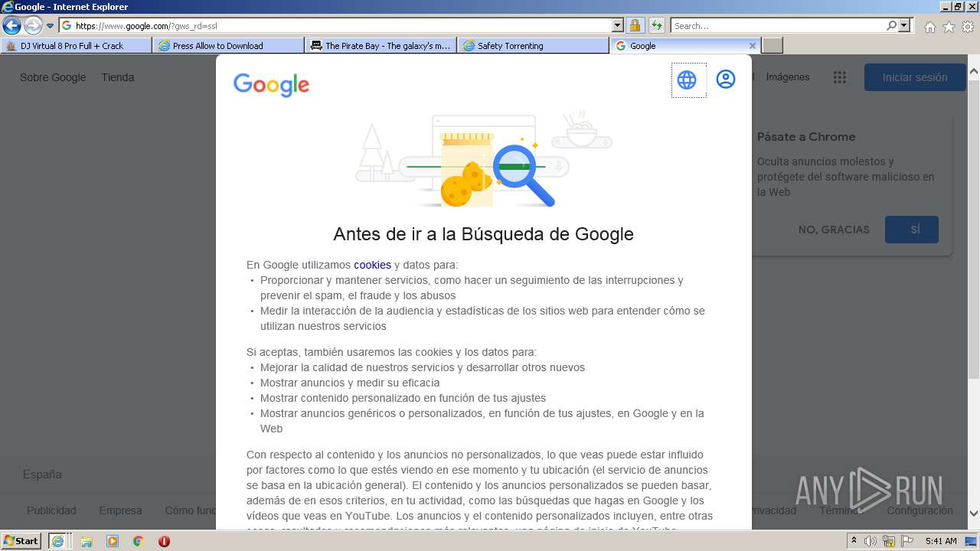The image size is (980, 551).
Task: Open the Configuración footer link
Action: coord(920,510)
